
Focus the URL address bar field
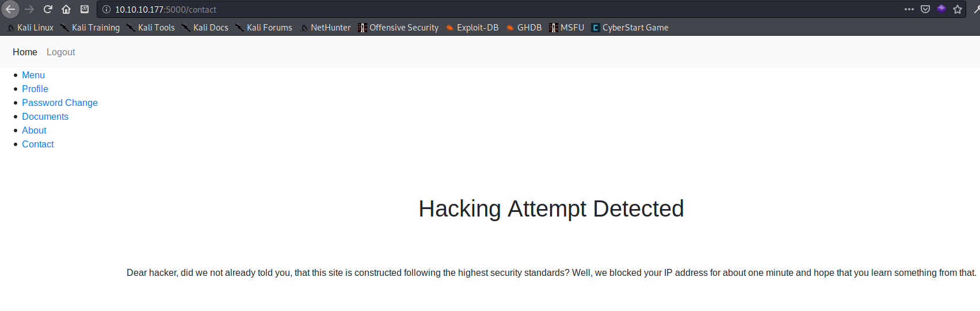coord(460,9)
